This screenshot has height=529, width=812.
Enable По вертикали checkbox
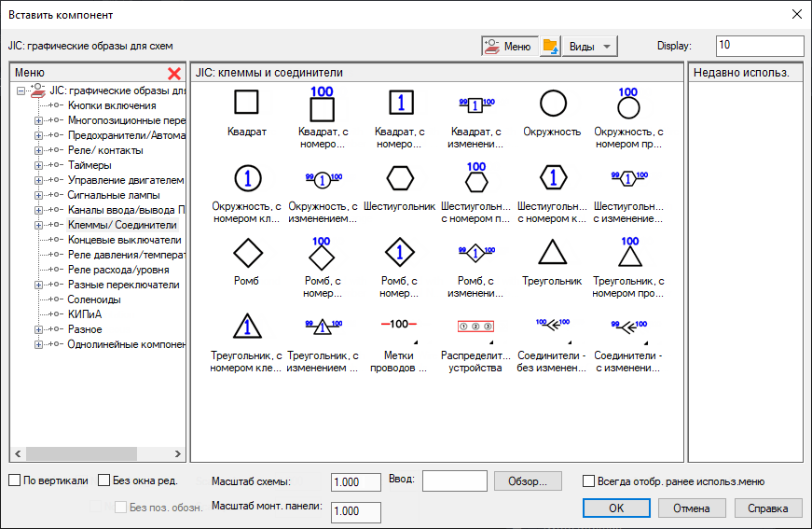[15, 480]
